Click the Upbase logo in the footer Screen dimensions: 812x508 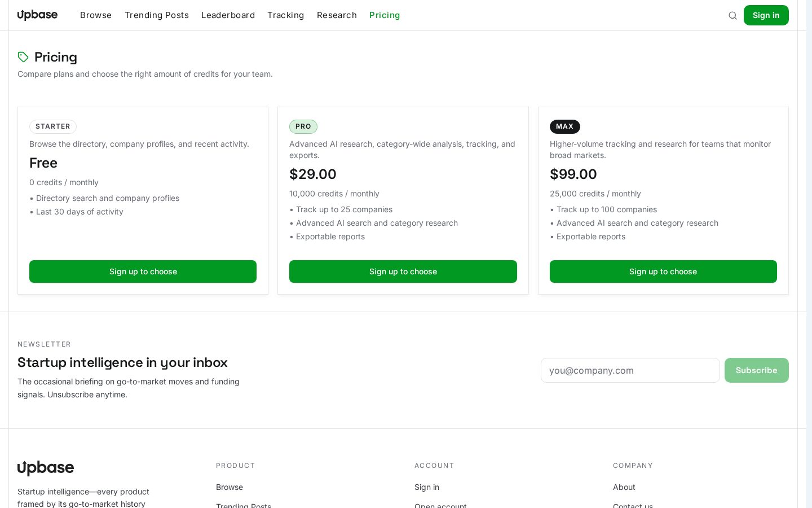click(x=46, y=468)
